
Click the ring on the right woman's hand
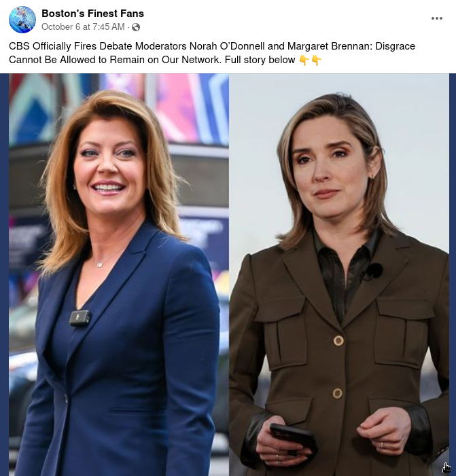tap(382, 445)
